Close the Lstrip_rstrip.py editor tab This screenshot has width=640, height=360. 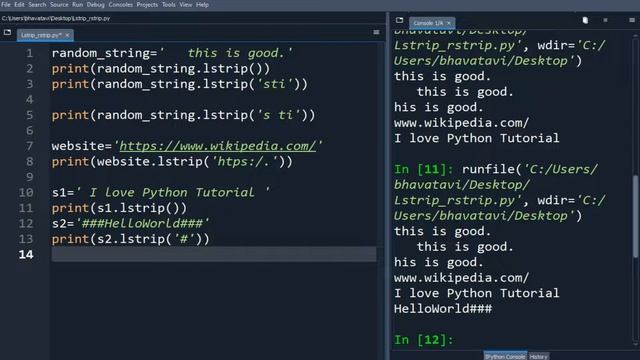67,36
